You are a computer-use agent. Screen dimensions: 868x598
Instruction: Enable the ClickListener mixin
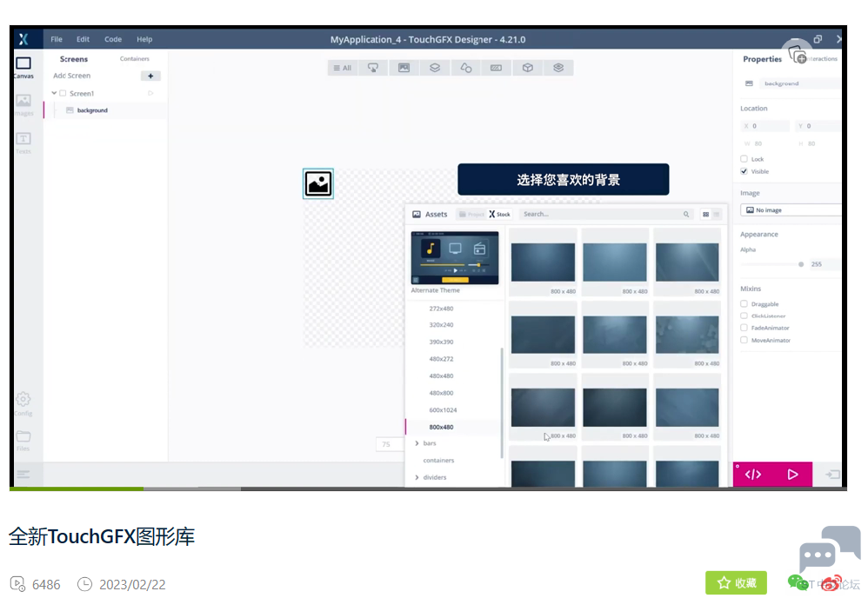click(744, 316)
